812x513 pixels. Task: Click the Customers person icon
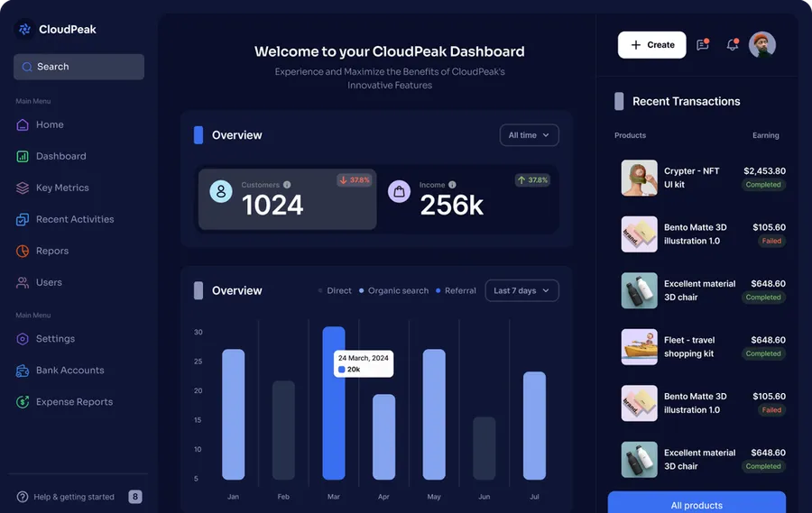coord(221,191)
